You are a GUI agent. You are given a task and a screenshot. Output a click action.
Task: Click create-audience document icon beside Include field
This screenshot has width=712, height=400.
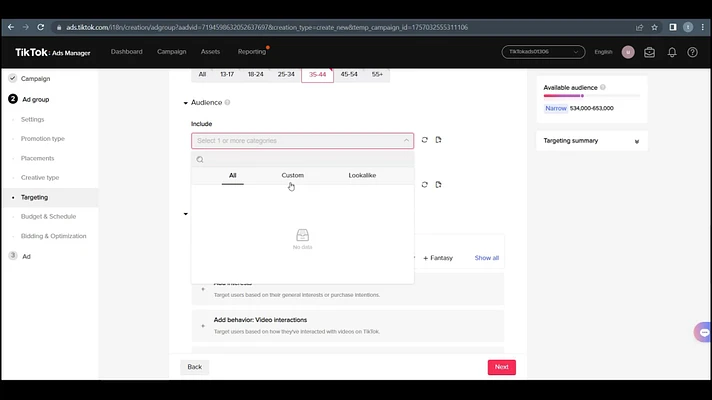coord(438,141)
